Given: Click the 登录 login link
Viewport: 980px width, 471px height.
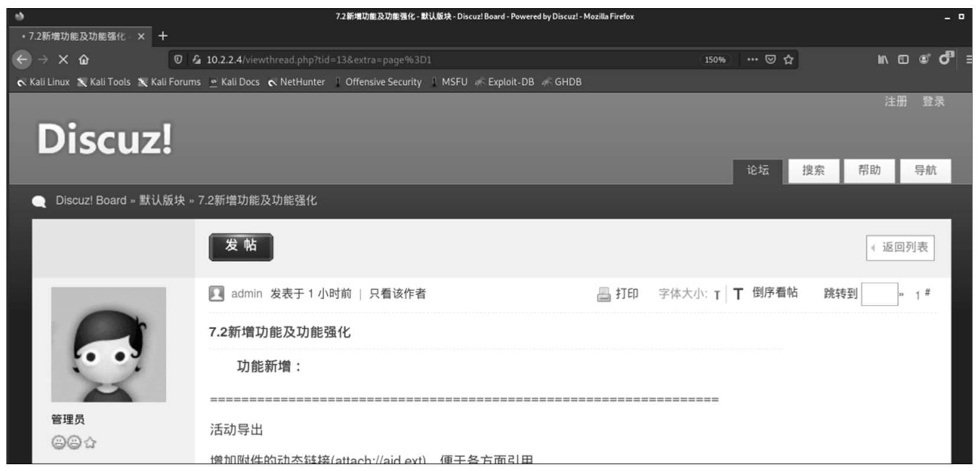Looking at the screenshot, I should 933,102.
